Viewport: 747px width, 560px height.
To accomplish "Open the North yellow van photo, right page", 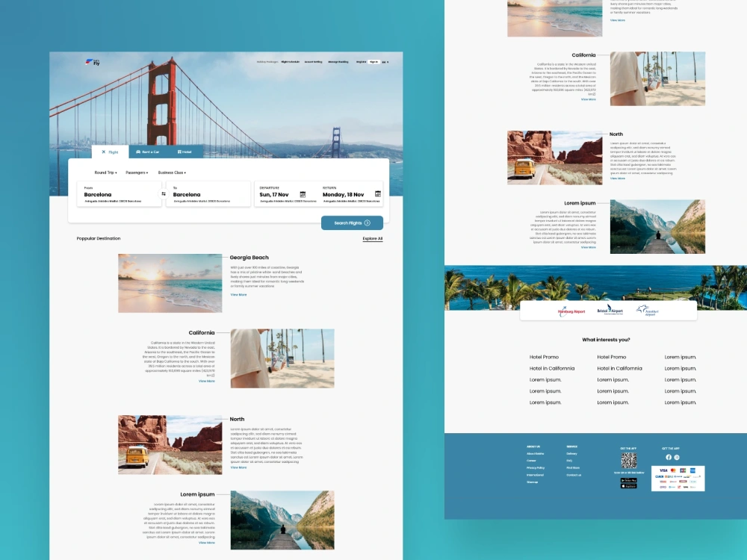I will (x=554, y=158).
